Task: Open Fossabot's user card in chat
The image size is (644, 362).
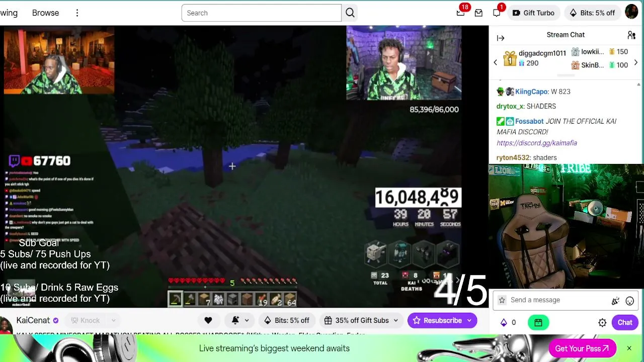Action: [x=529, y=121]
